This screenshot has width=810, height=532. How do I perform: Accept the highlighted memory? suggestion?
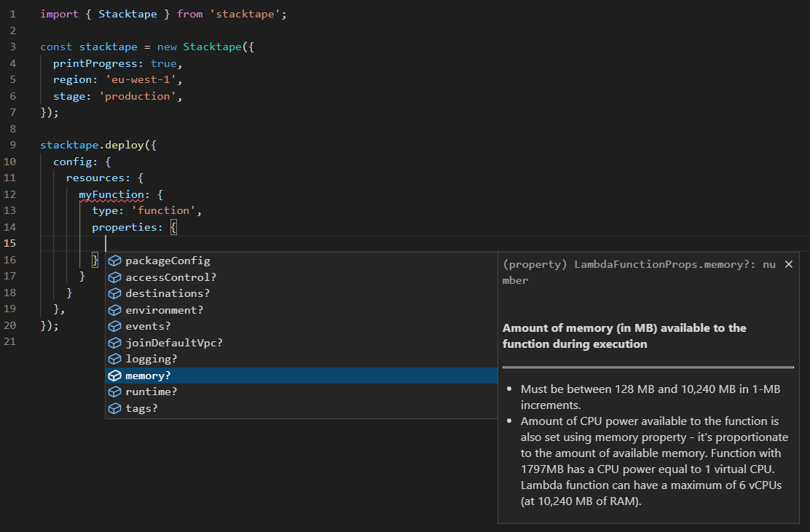coord(302,376)
